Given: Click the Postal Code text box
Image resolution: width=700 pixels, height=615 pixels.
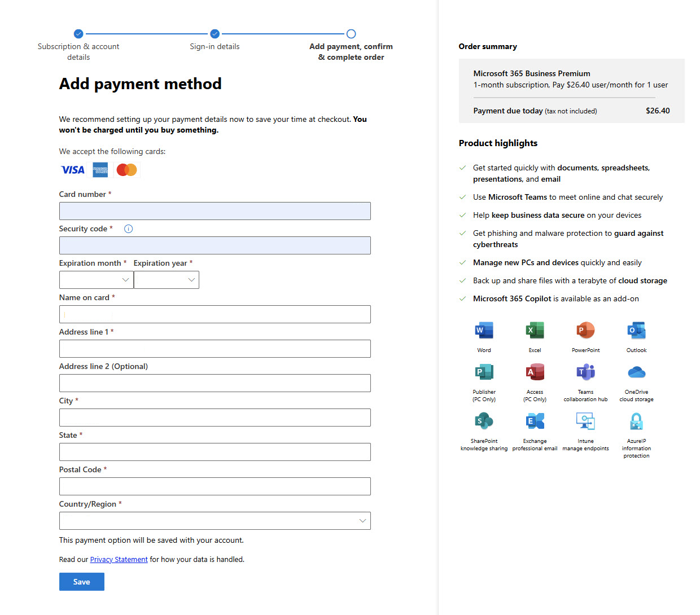Looking at the screenshot, I should point(215,486).
